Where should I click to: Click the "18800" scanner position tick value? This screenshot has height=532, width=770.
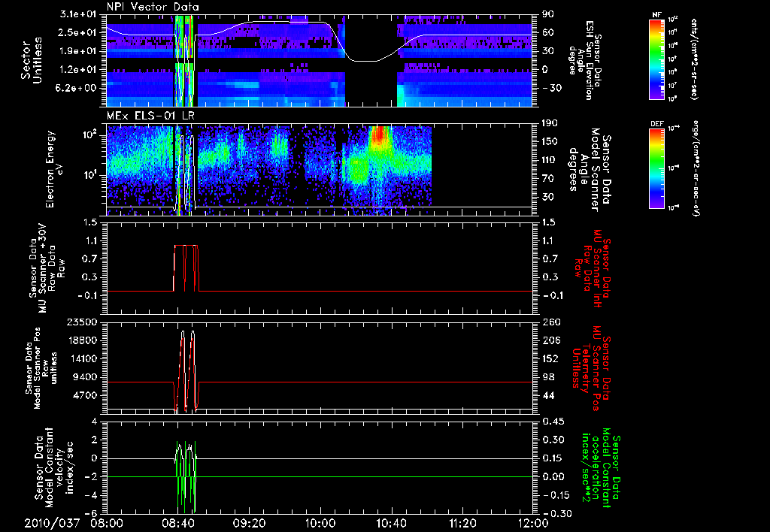(81, 340)
